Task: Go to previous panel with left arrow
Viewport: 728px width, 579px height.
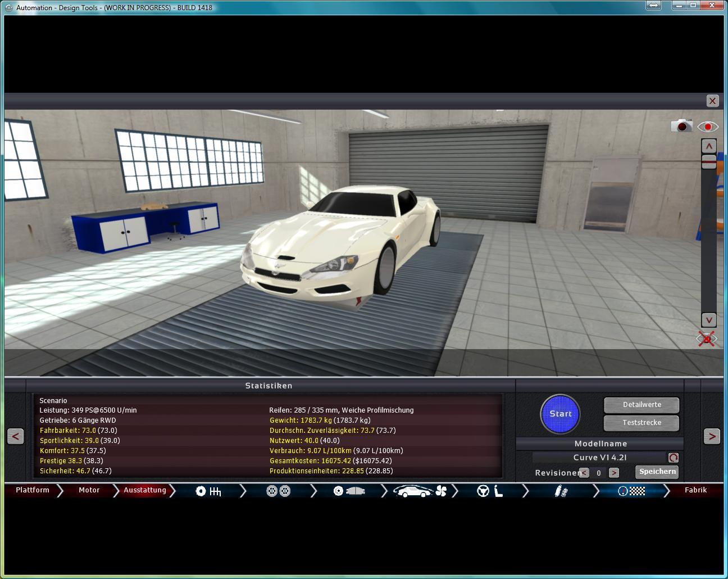Action: pos(15,436)
